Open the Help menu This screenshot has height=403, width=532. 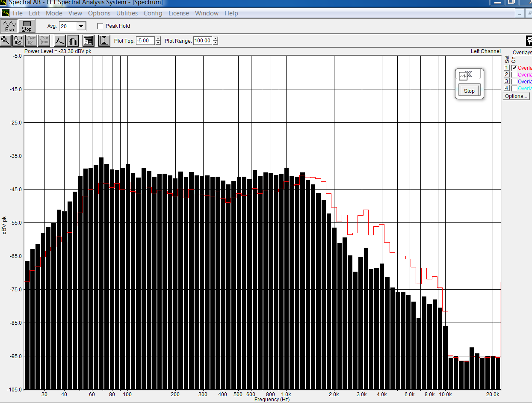231,13
